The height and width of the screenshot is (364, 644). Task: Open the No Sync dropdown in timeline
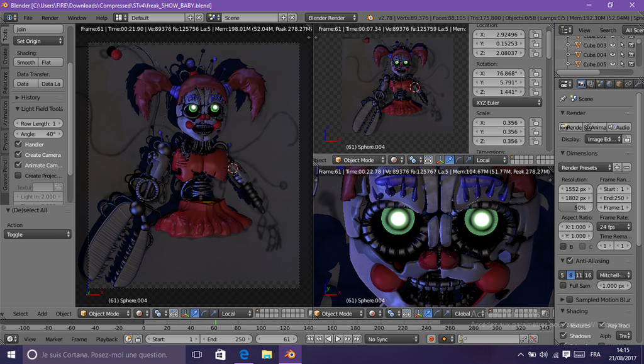(392, 339)
